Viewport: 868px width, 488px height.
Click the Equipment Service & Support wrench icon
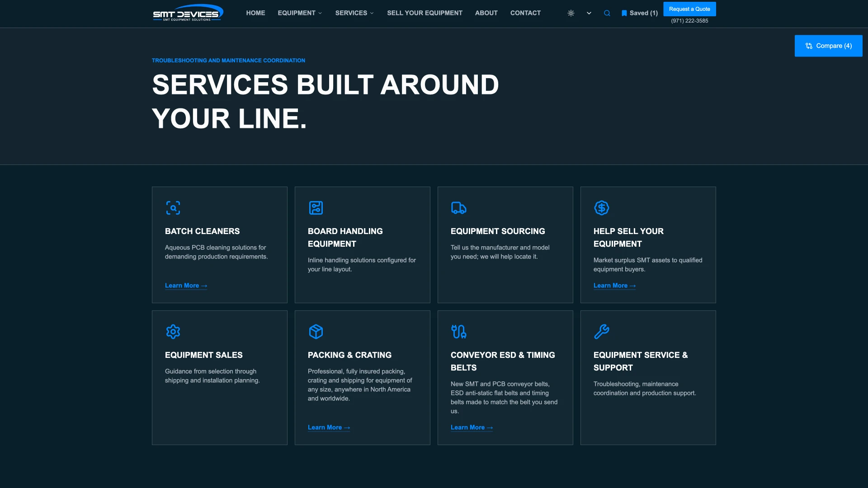click(x=602, y=332)
